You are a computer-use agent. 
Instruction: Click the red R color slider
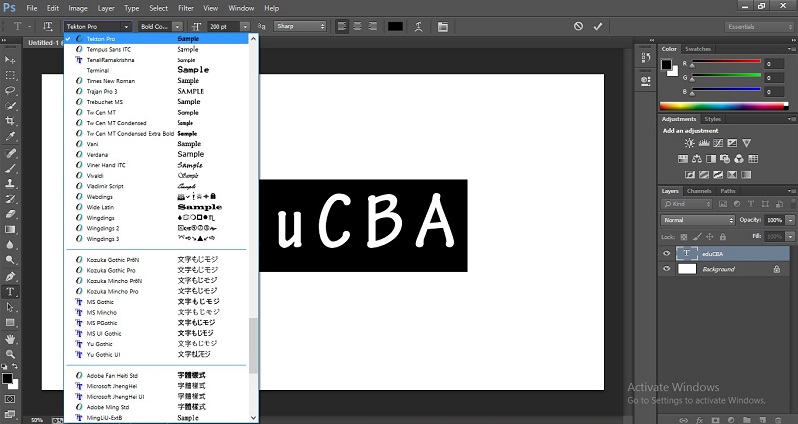click(725, 63)
